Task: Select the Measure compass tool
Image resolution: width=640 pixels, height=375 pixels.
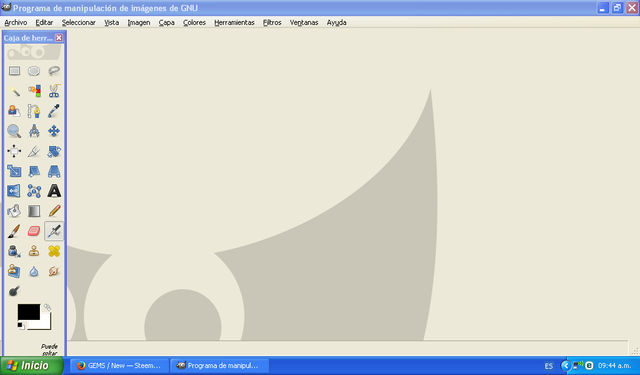Action: (x=34, y=131)
